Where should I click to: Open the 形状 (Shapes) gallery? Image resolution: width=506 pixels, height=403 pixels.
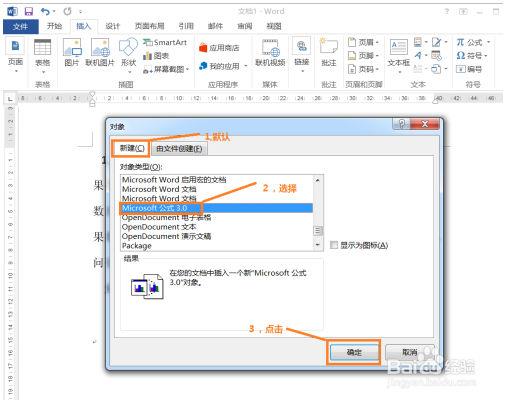click(x=128, y=56)
